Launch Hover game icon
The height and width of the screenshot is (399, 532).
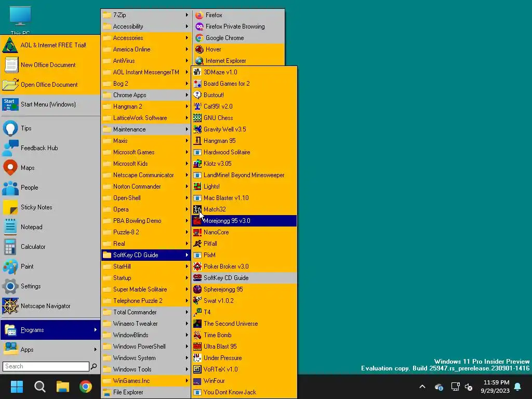[x=199, y=49]
